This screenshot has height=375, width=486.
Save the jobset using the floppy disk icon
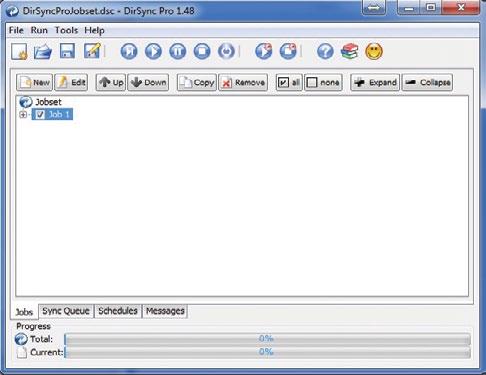coord(67,51)
